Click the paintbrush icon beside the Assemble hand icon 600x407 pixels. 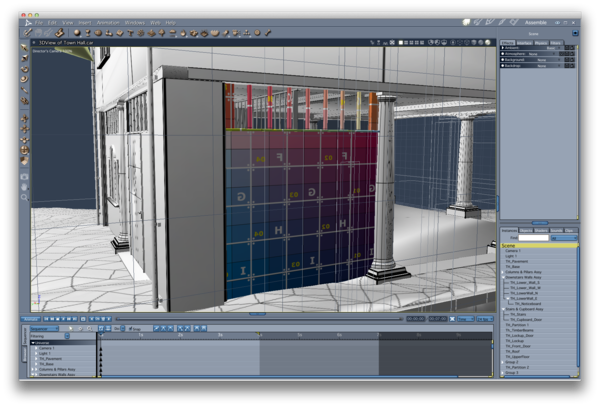(x=478, y=23)
